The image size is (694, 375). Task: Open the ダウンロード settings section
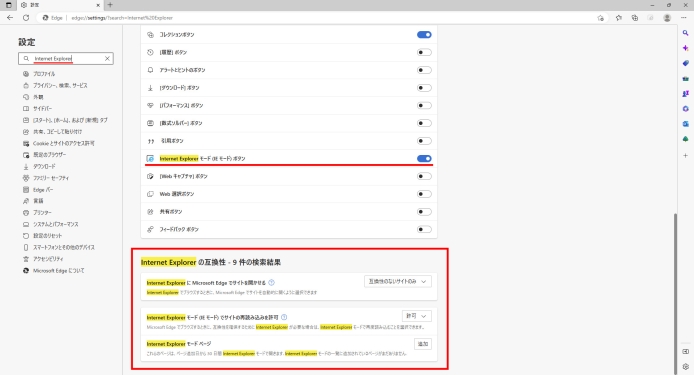[44, 166]
